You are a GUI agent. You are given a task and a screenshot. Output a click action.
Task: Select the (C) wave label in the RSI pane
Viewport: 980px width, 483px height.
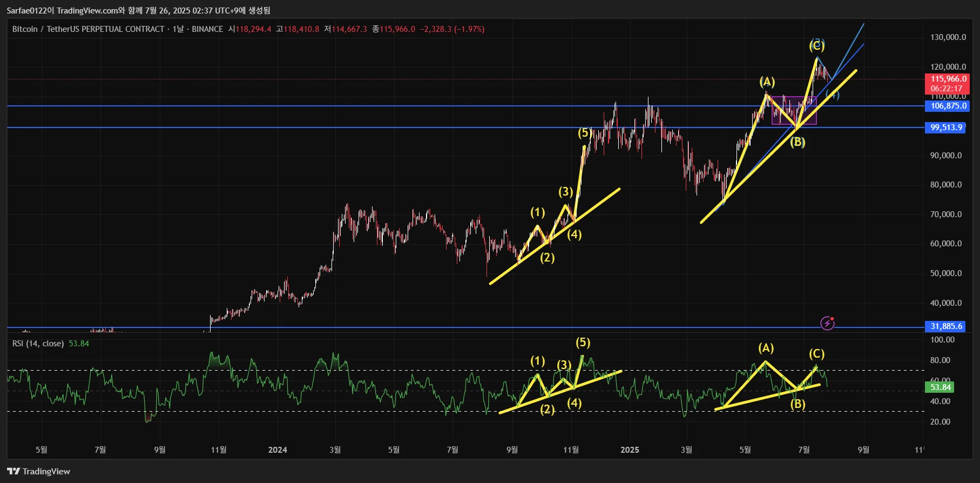click(x=817, y=354)
